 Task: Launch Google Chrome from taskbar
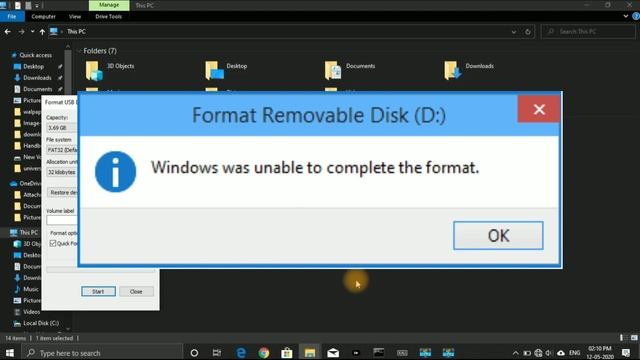click(264, 353)
